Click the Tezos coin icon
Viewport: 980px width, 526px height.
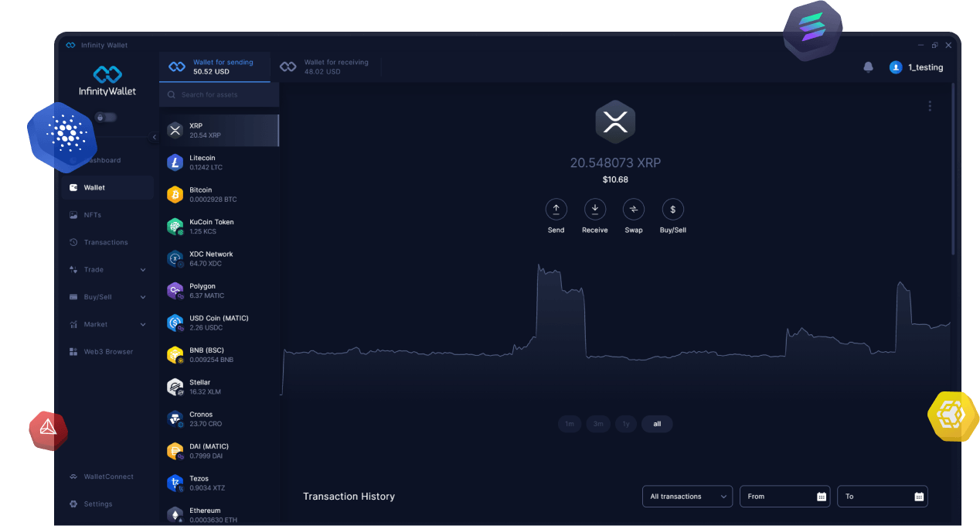point(175,483)
